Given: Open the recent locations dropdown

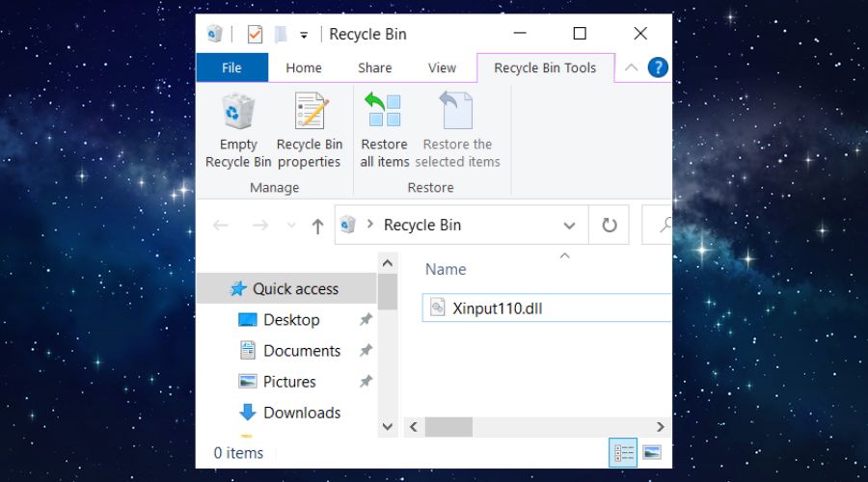Looking at the screenshot, I should (291, 226).
